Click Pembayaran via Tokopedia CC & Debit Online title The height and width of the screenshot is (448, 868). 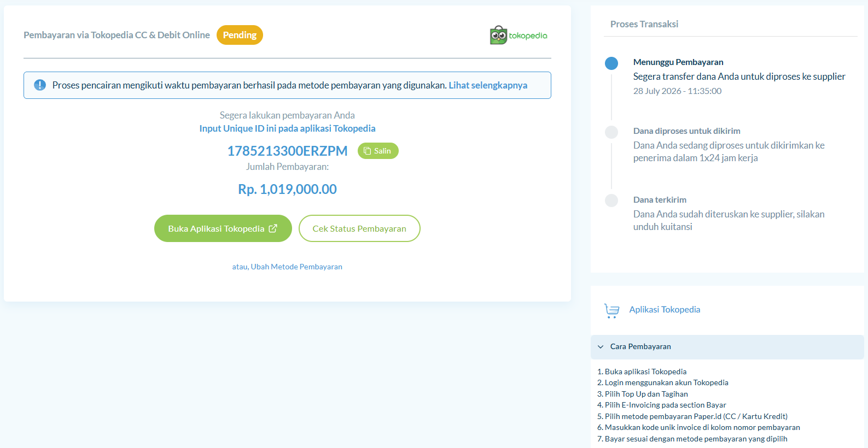116,35
